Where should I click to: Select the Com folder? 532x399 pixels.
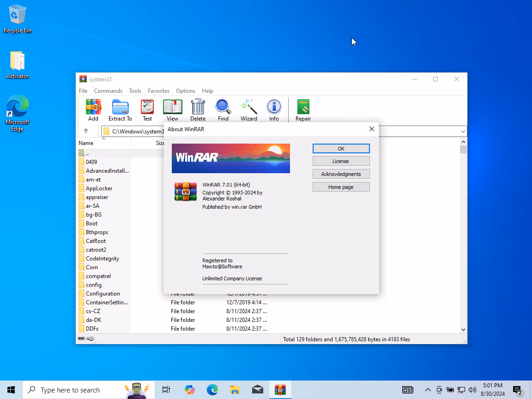(88, 267)
